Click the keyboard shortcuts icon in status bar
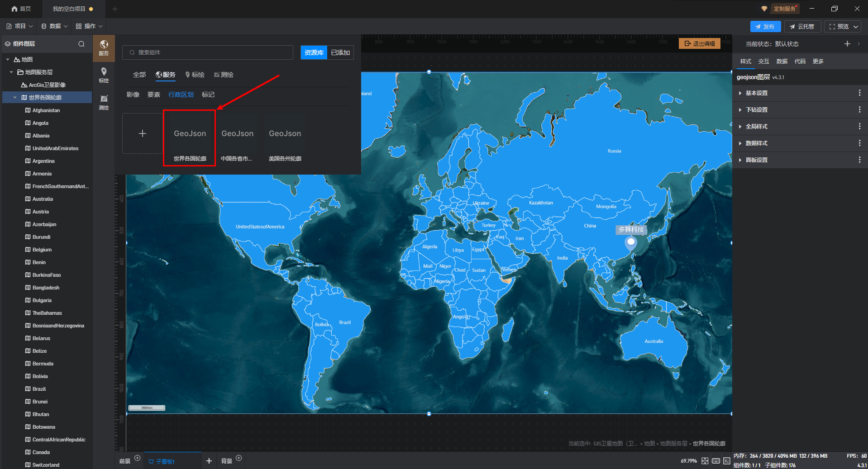Image resolution: width=868 pixels, height=469 pixels. [x=716, y=461]
